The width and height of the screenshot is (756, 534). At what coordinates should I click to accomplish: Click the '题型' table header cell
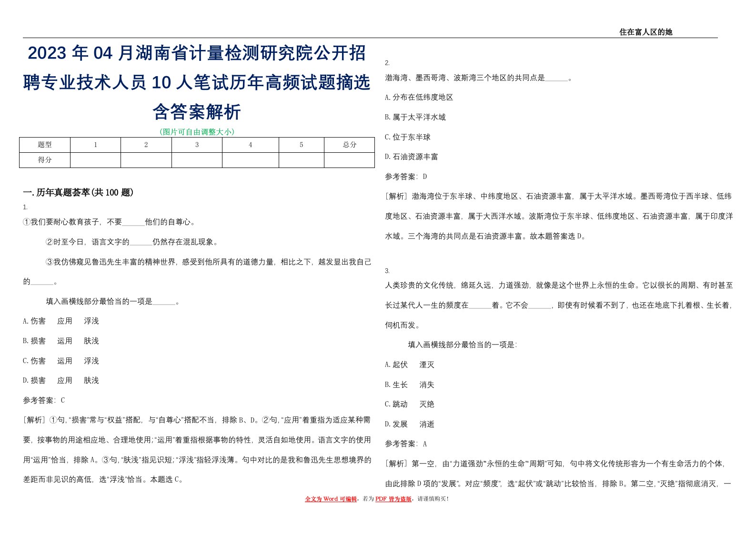tap(45, 145)
